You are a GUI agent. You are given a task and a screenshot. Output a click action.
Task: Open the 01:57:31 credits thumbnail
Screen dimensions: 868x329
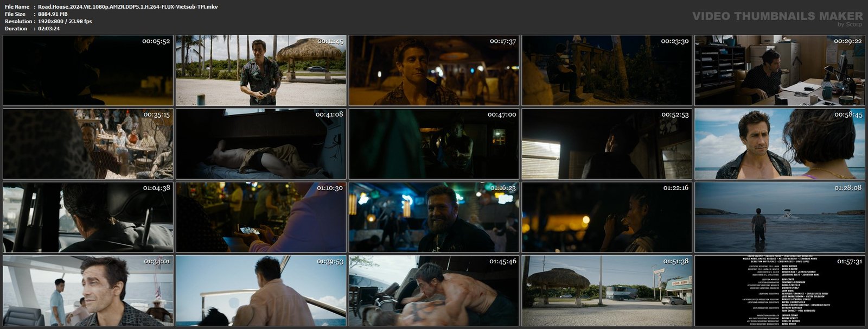(780, 290)
